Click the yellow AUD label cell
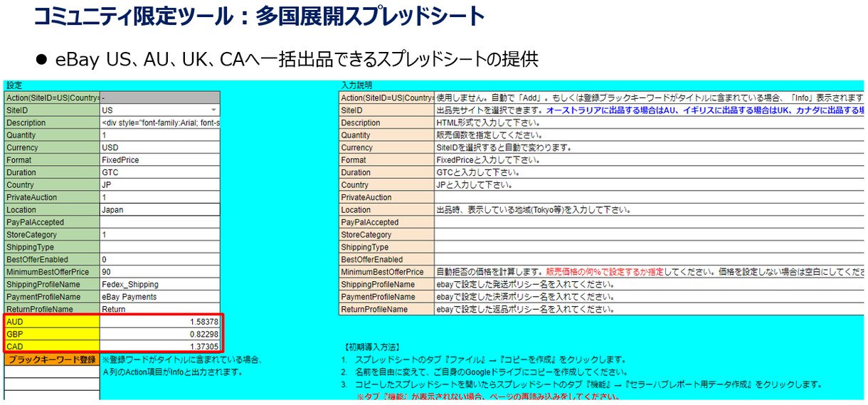This screenshot has height=405, width=868. (x=52, y=322)
